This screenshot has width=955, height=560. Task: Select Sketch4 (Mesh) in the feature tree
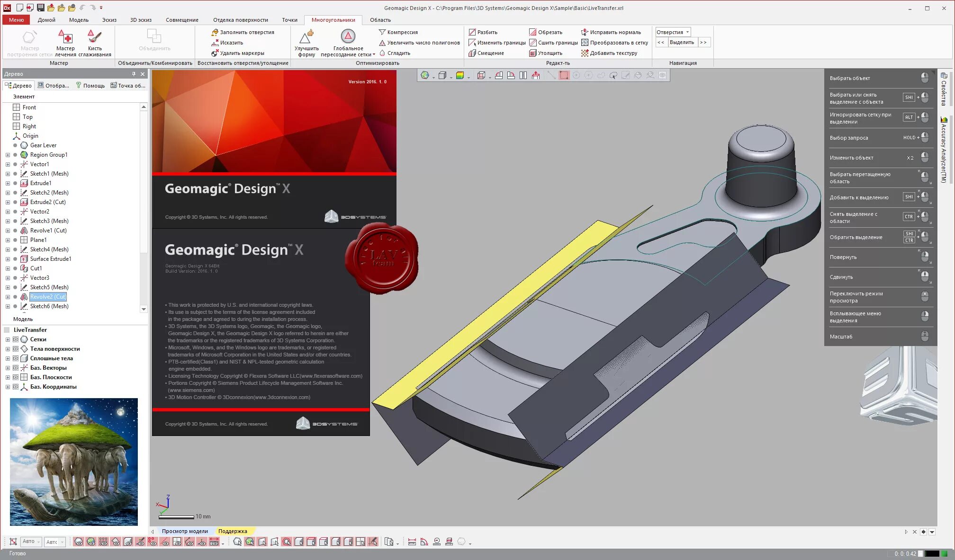click(49, 249)
